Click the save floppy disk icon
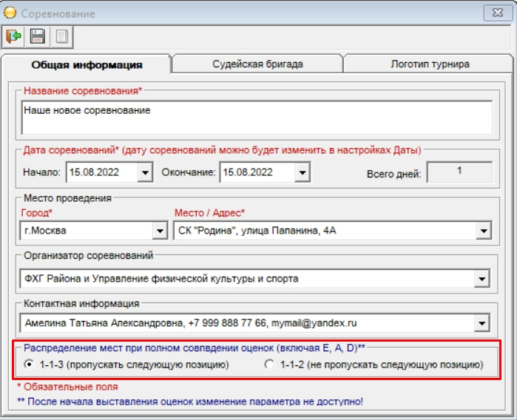This screenshot has width=517, height=420. 37,36
